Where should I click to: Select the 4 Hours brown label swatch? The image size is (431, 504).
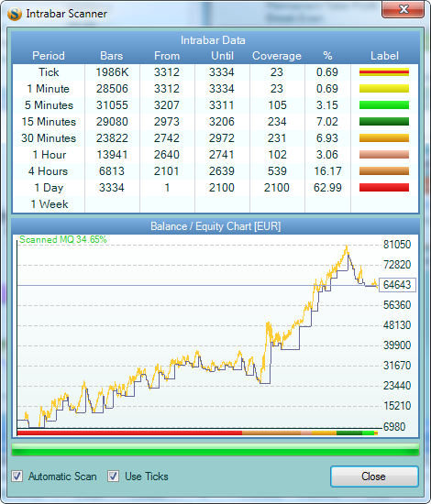[x=384, y=171]
